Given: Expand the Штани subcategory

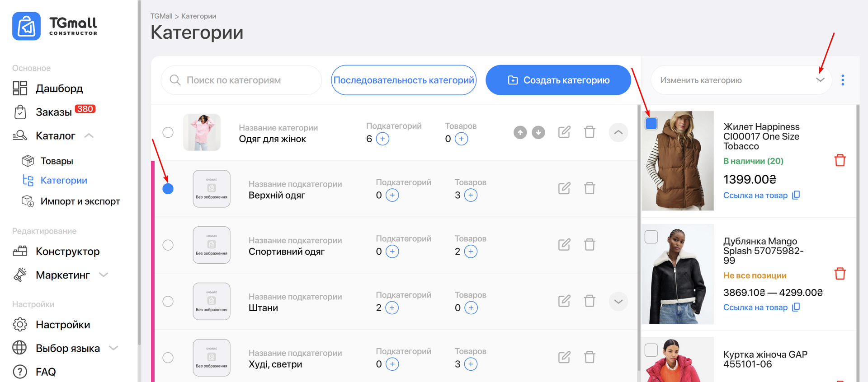Looking at the screenshot, I should tap(618, 301).
